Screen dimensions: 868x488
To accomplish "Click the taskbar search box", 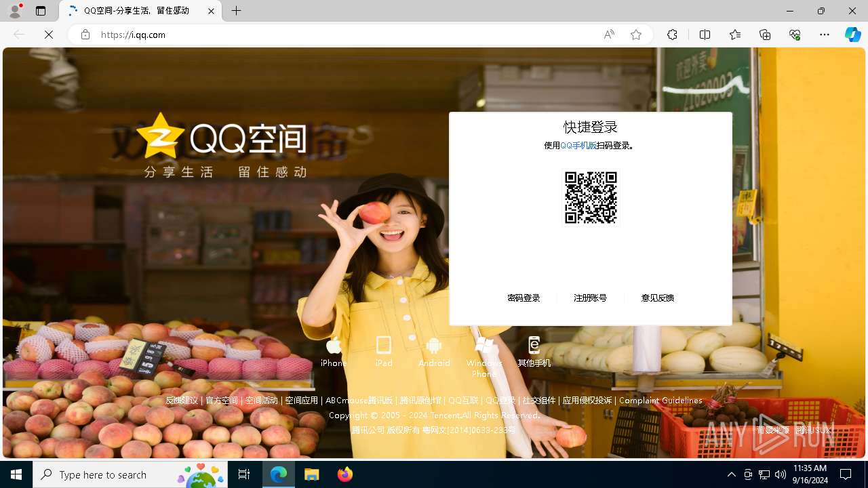I will click(130, 474).
